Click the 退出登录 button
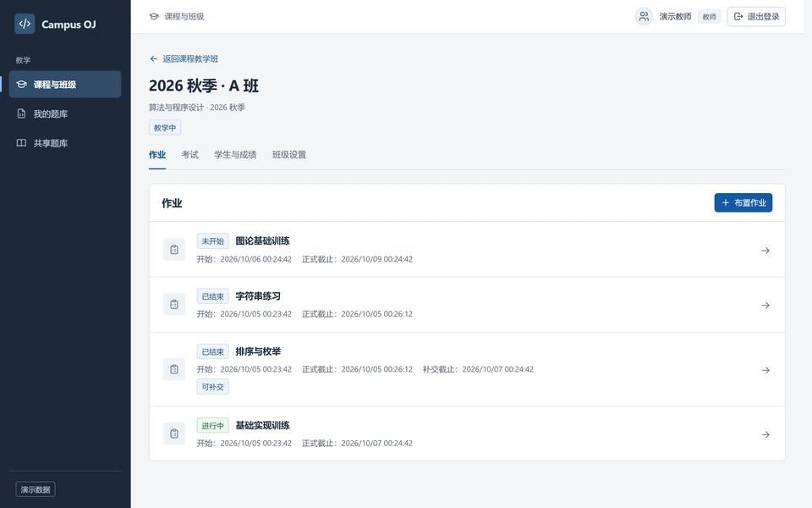812x508 pixels. (756, 17)
